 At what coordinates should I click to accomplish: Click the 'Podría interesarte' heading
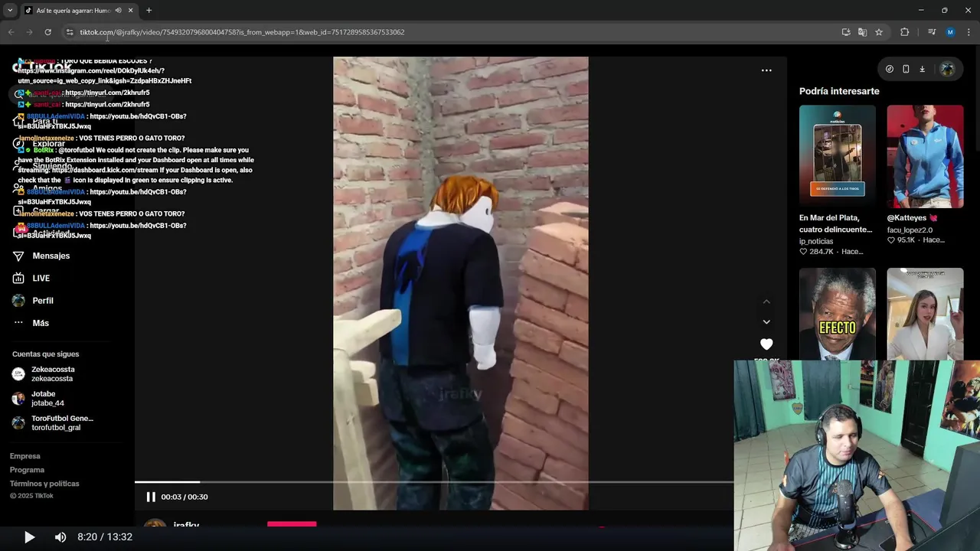pos(839,91)
